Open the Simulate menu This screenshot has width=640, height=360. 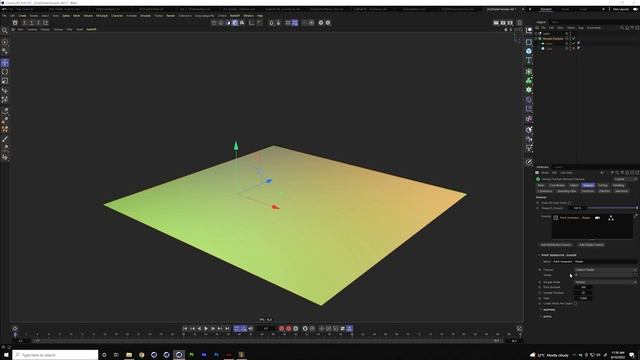(x=145, y=16)
